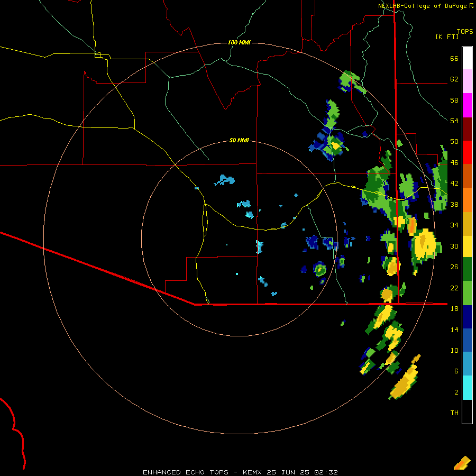Click the 6 value on legend
Screen dimensions: 476x476
pos(456,371)
